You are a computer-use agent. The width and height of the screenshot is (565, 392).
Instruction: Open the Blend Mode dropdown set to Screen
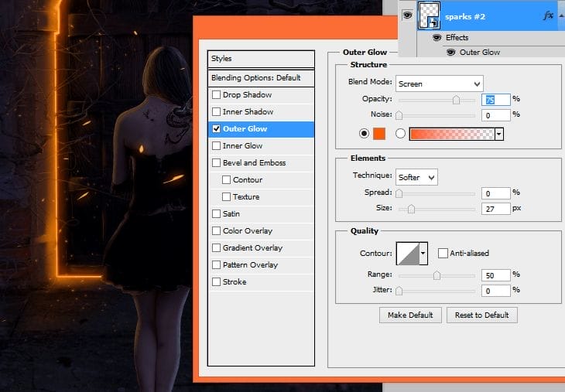point(440,84)
